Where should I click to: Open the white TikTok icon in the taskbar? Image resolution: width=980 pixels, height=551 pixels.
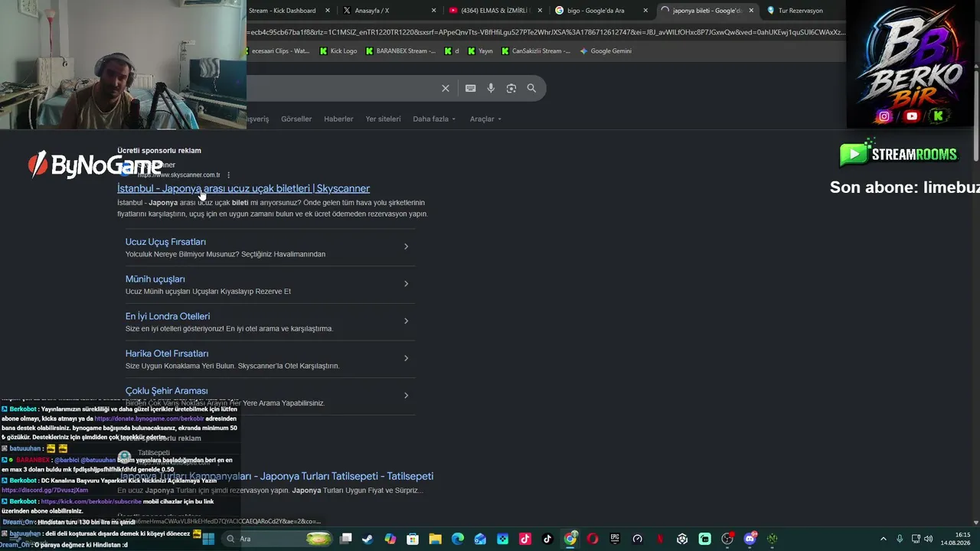547,539
